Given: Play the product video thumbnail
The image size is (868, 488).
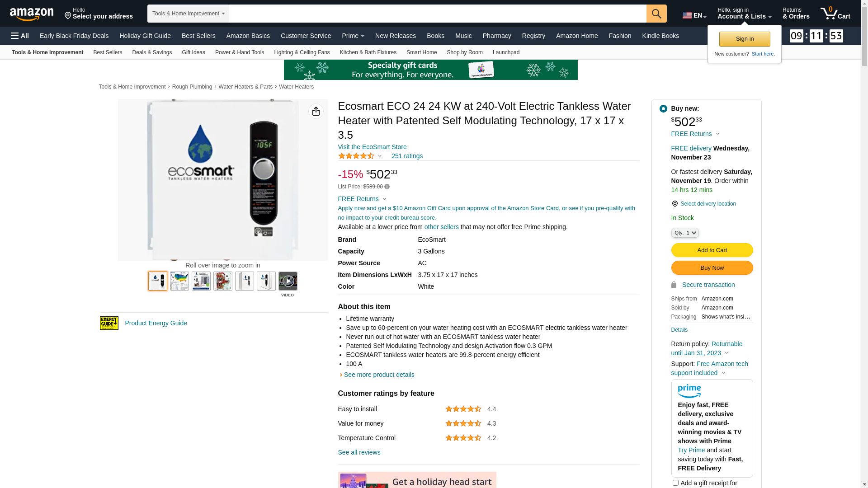Looking at the screenshot, I should point(288,281).
